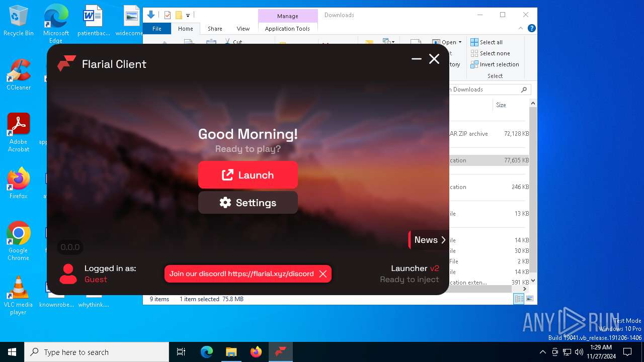
Task: Open Google Chrome desktop shortcut
Action: click(x=19, y=241)
